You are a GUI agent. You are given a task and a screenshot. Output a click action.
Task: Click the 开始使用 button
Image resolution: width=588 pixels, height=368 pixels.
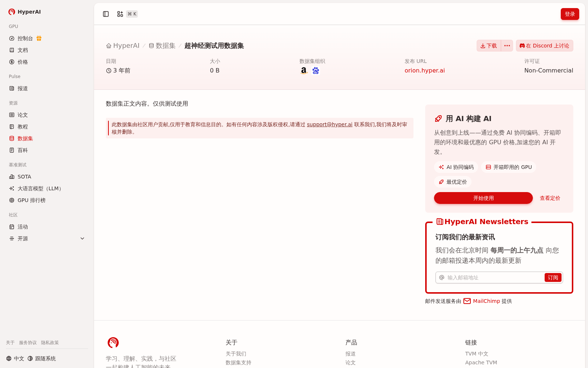483,198
